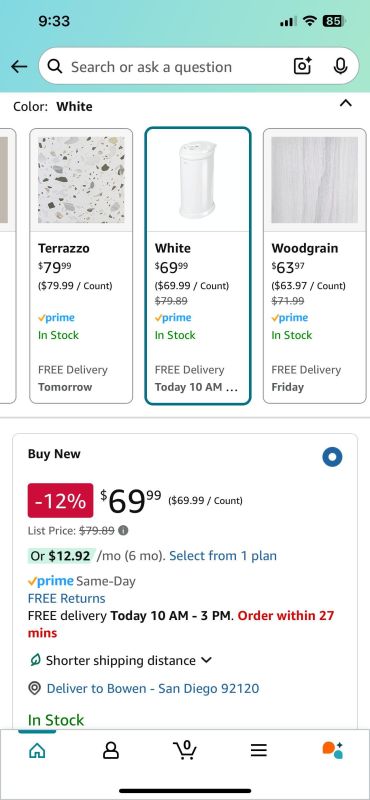Open the Rufus AI assistant icon
This screenshot has width=370, height=800.
(x=332, y=750)
